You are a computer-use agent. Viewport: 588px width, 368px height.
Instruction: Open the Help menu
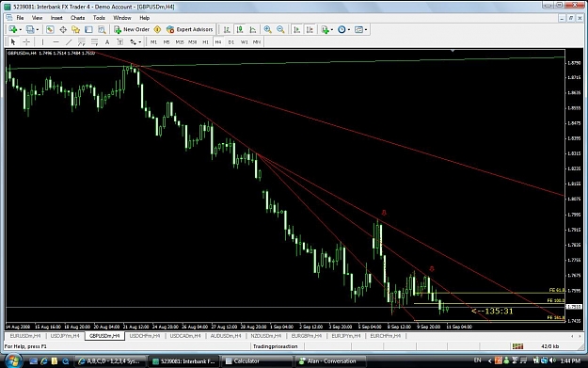tap(144, 18)
